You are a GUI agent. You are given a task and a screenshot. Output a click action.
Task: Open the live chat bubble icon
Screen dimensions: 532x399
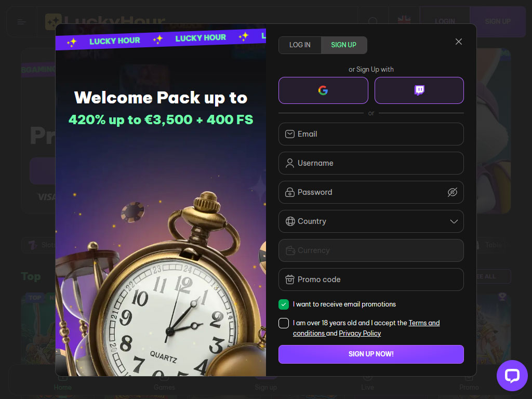[512, 375]
